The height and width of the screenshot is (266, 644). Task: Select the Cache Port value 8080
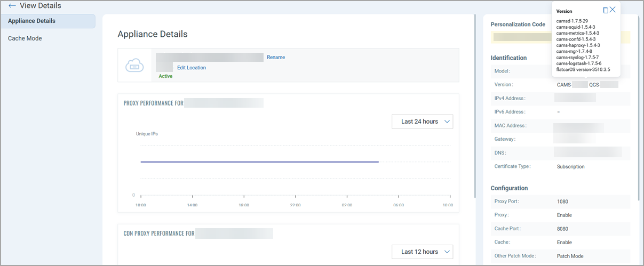click(562, 229)
